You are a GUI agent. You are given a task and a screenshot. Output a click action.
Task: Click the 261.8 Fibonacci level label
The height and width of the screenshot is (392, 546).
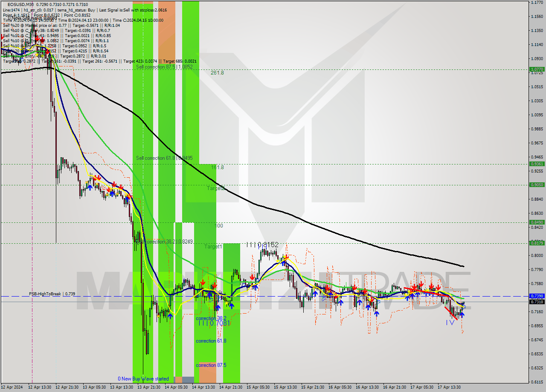click(x=217, y=73)
